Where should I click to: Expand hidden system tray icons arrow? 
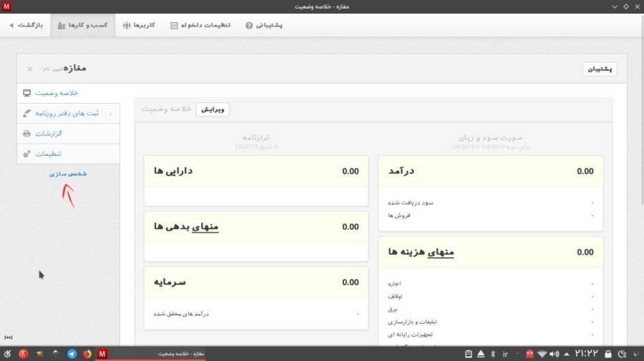[x=567, y=354]
